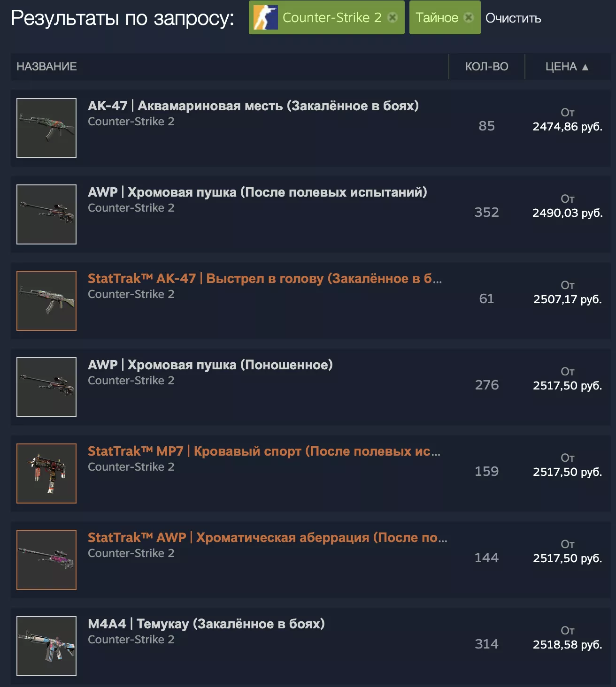
Task: Open StatTrak AK-47 Выстрел в голову thumbnail
Action: [x=46, y=301]
